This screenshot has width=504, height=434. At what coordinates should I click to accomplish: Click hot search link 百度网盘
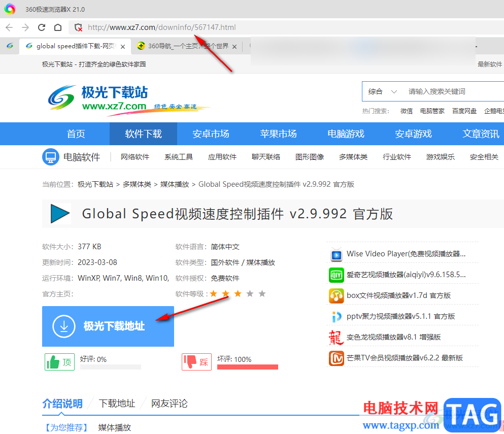[464, 111]
